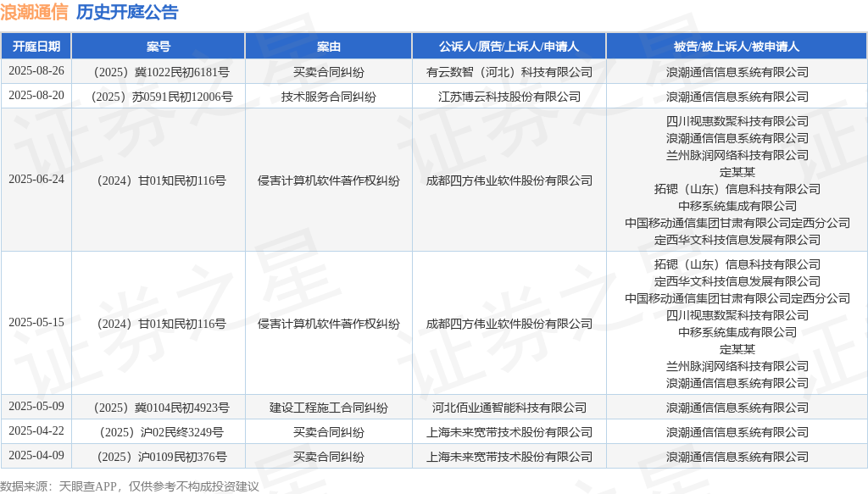The height and width of the screenshot is (494, 868).
Task: Select case number 冀0104民初4923号
Action: [159, 408]
